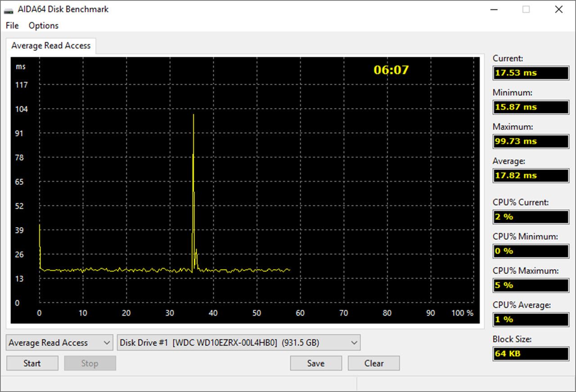
Task: Open the benchmark type dropdown
Action: click(59, 342)
